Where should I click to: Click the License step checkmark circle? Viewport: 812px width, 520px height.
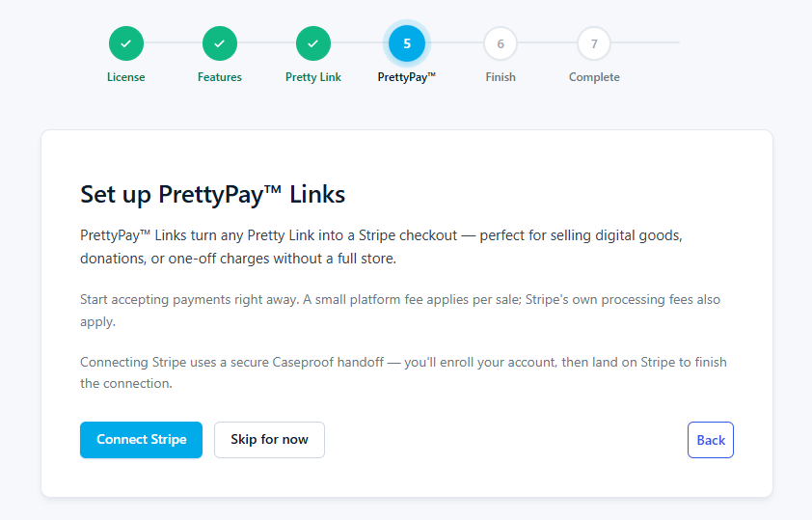[125, 43]
